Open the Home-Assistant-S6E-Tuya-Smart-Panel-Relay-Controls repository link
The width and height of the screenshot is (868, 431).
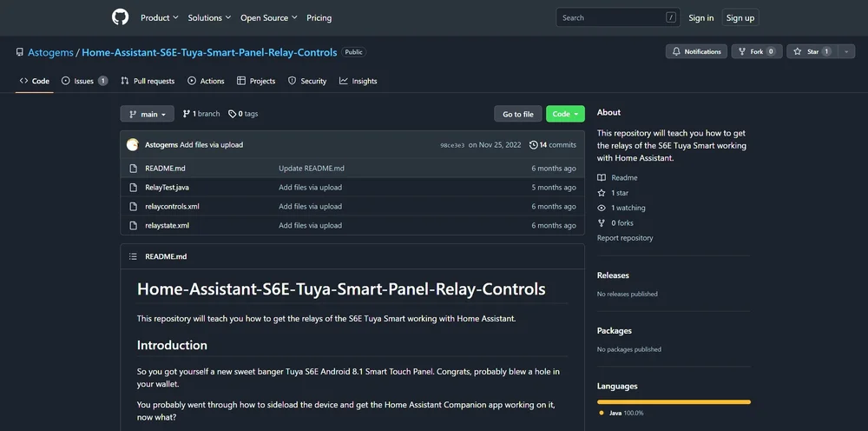pyautogui.click(x=209, y=52)
